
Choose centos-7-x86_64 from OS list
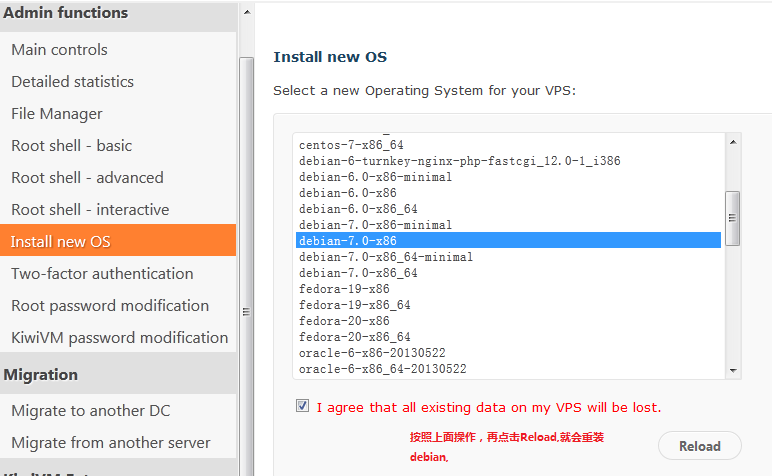pos(351,145)
